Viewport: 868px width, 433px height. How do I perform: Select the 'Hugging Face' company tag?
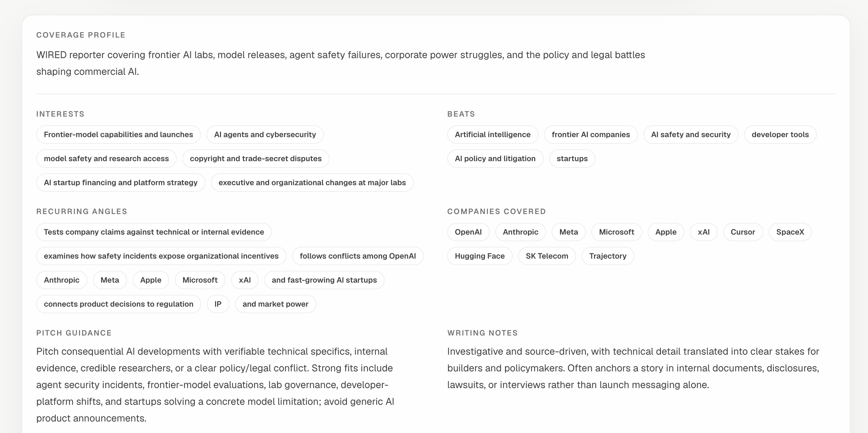coord(480,256)
